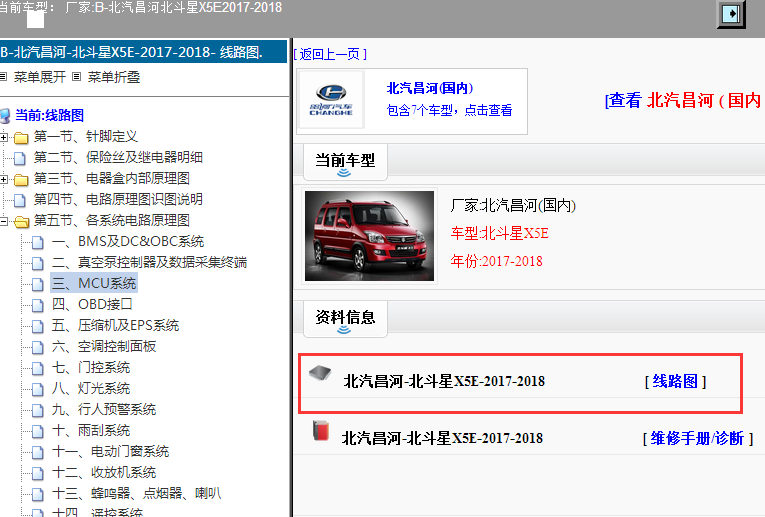Click 第五节、各系统电路原理图 label
This screenshot has height=517, width=765.
pyautogui.click(x=111, y=220)
